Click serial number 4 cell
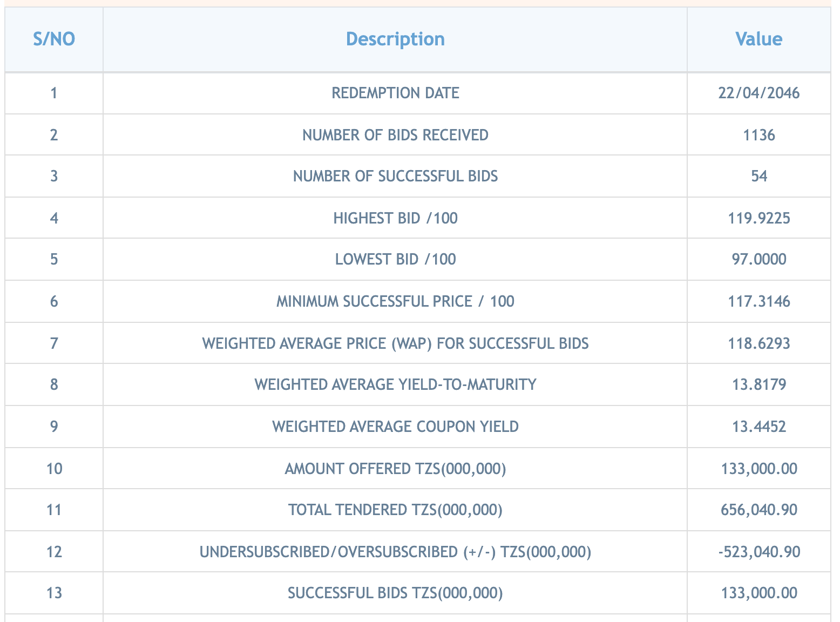 tap(54, 218)
